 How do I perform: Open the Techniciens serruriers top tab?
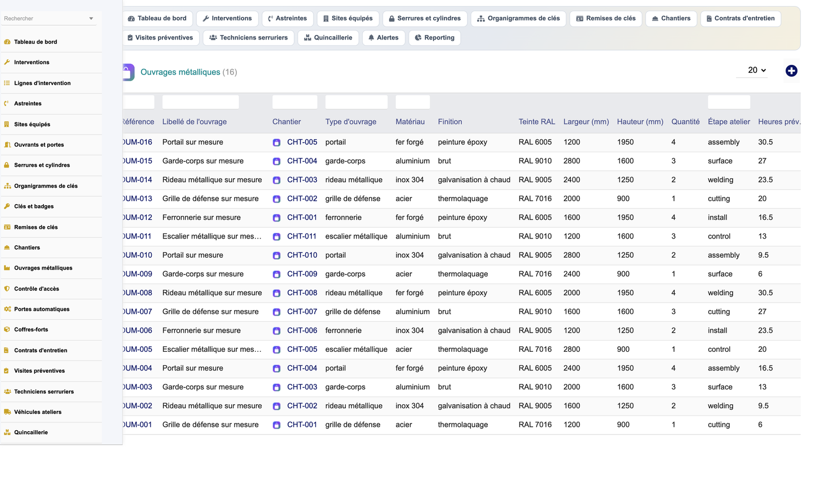(248, 38)
